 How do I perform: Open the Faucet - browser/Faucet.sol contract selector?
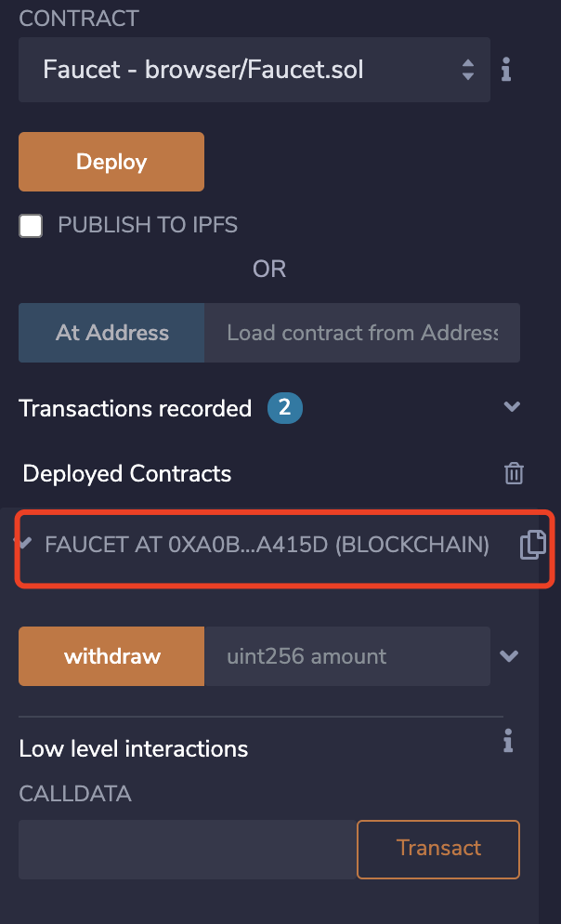pos(254,70)
